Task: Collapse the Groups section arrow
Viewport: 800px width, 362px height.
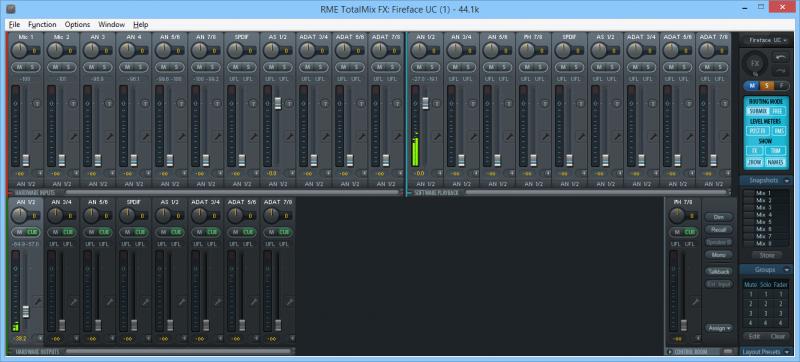Action: tap(787, 269)
